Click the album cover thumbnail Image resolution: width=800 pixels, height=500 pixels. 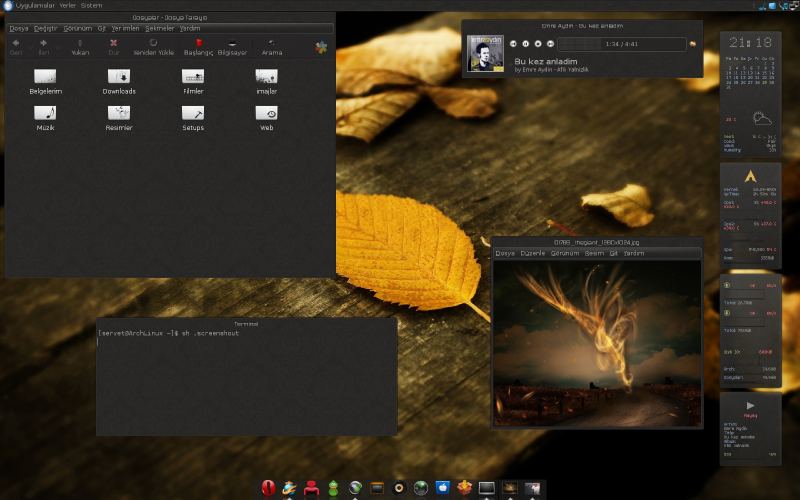coord(486,54)
